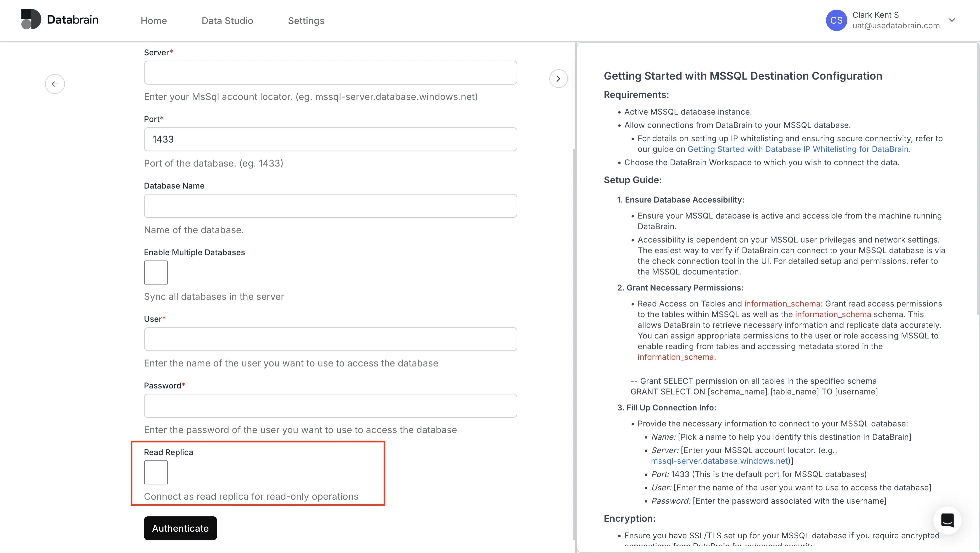Viewport: 980px width, 553px height.
Task: Click the guide heading 'Getting Started with MSSQL Destination Configuration'
Action: point(743,76)
